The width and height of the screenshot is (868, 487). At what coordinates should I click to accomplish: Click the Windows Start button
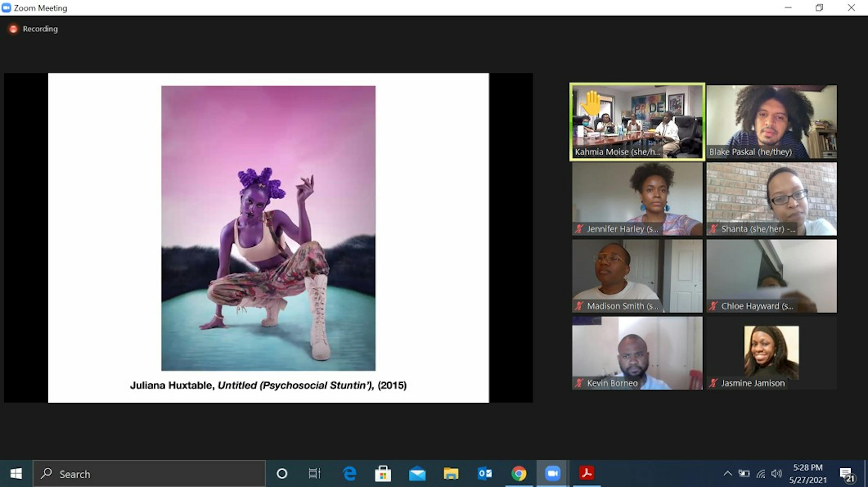click(16, 473)
